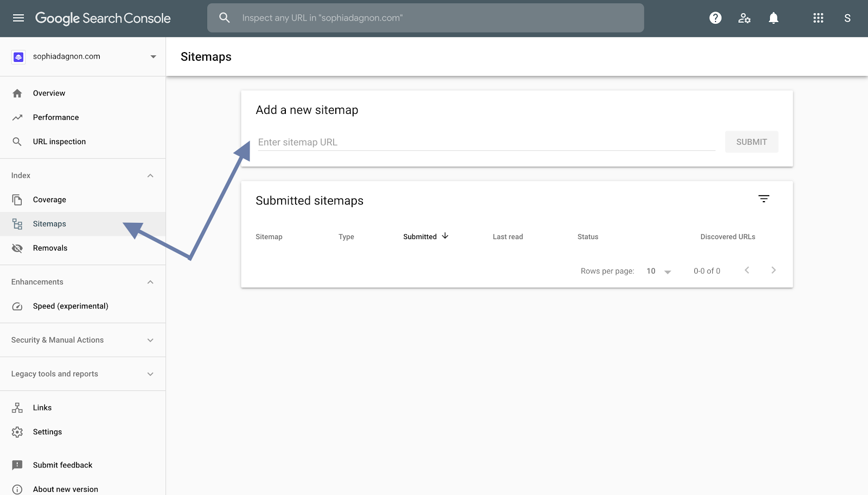
Task: Click the Overview home icon
Action: tap(17, 93)
